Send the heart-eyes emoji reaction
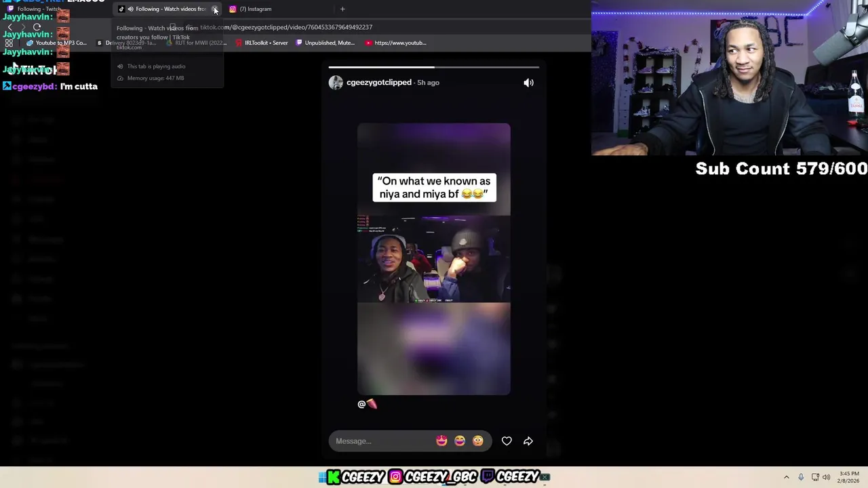Viewport: 868px width, 488px height. point(441,441)
